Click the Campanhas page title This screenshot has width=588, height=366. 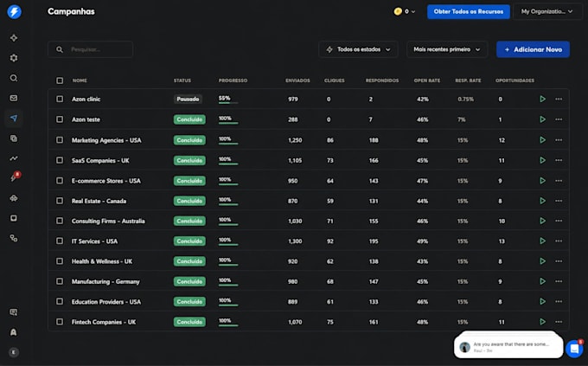[x=71, y=11]
